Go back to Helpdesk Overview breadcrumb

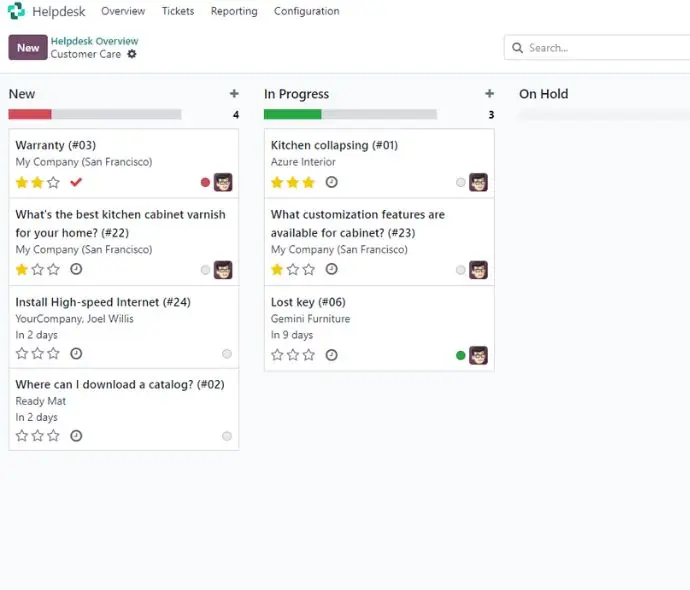coord(95,41)
